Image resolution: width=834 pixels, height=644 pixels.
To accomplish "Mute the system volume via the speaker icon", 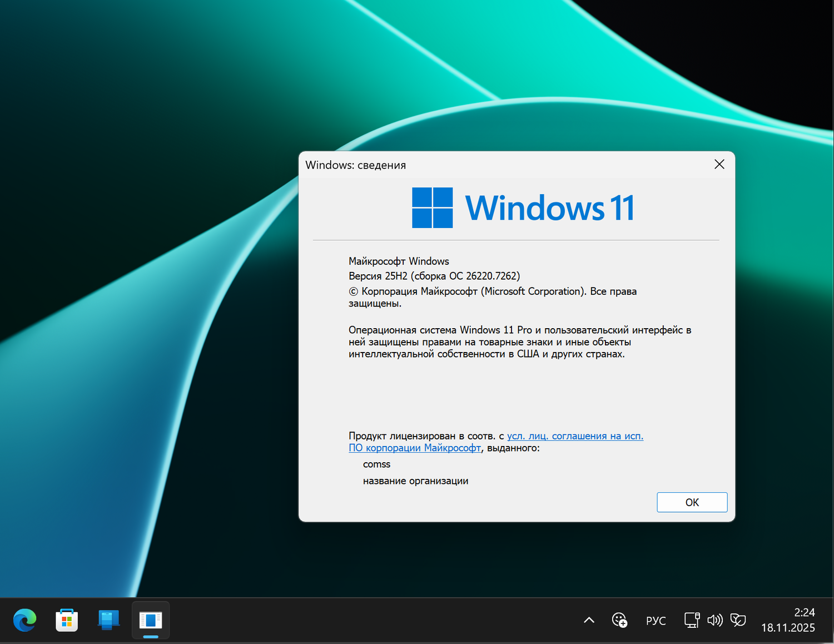I will pos(714,620).
